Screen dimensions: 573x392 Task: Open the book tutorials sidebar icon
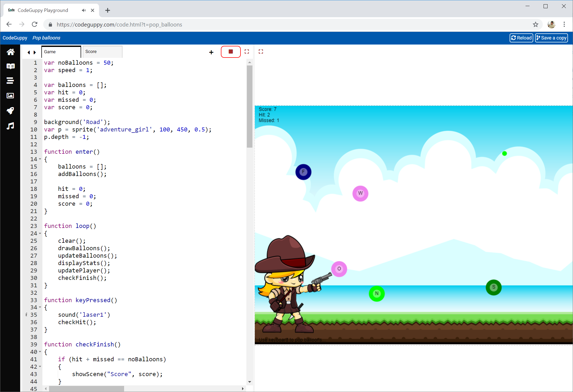10,66
